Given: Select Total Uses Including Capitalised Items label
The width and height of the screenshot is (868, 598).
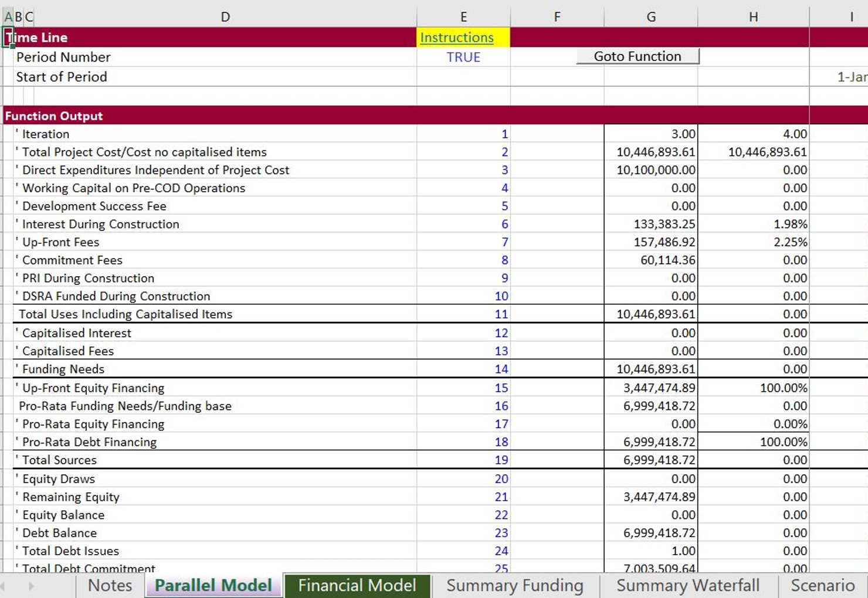Looking at the screenshot, I should point(126,314).
